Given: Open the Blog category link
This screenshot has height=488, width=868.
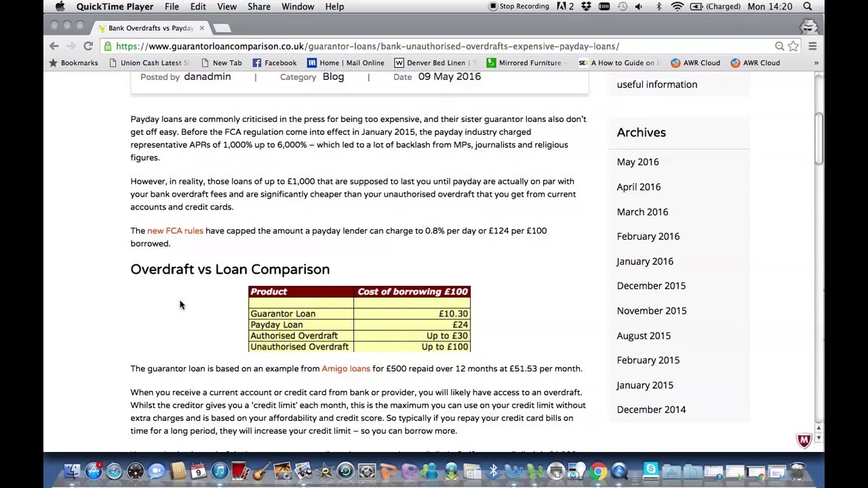Looking at the screenshot, I should (x=333, y=77).
